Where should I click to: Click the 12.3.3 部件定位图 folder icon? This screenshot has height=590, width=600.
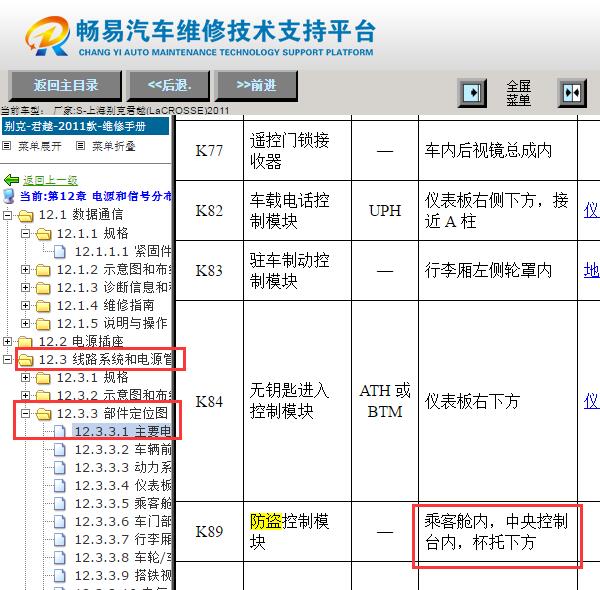point(43,414)
